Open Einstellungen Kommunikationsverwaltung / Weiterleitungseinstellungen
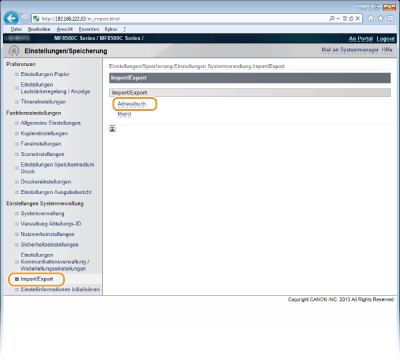 coord(55,262)
